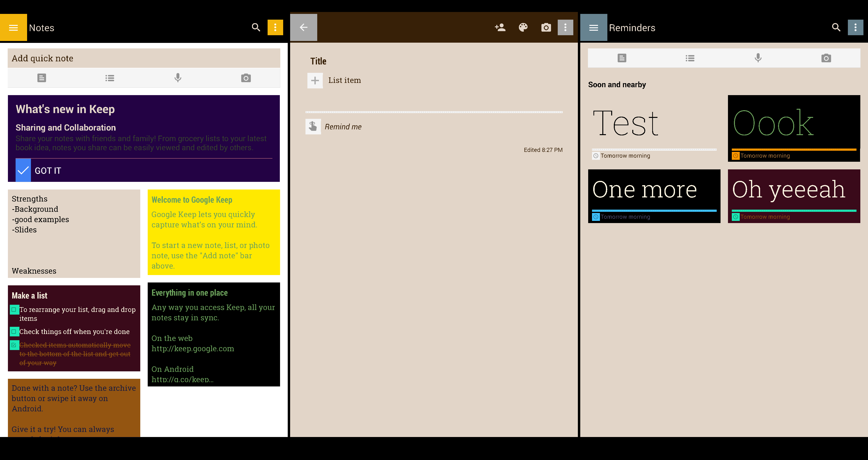Image resolution: width=868 pixels, height=460 pixels.
Task: Start voice note in Notes panel
Action: point(178,78)
